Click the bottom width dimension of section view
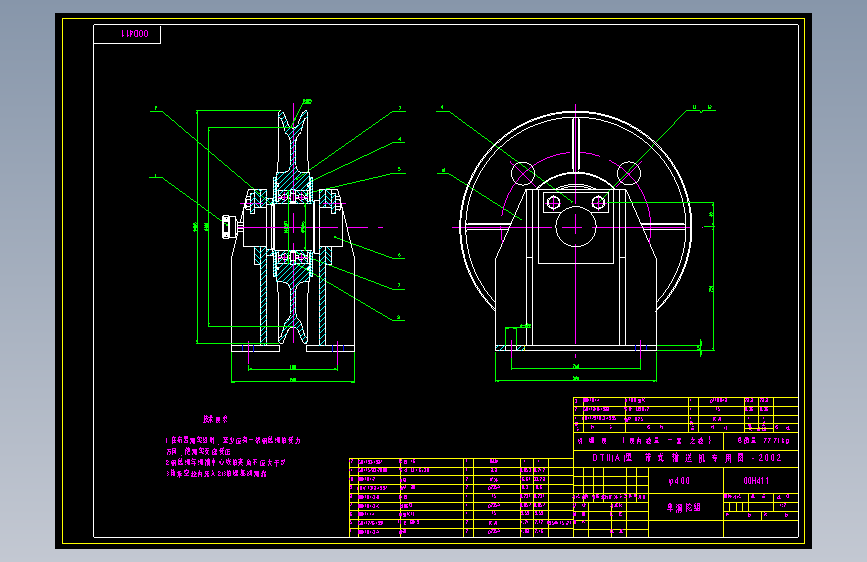The width and height of the screenshot is (867, 562). [293, 381]
